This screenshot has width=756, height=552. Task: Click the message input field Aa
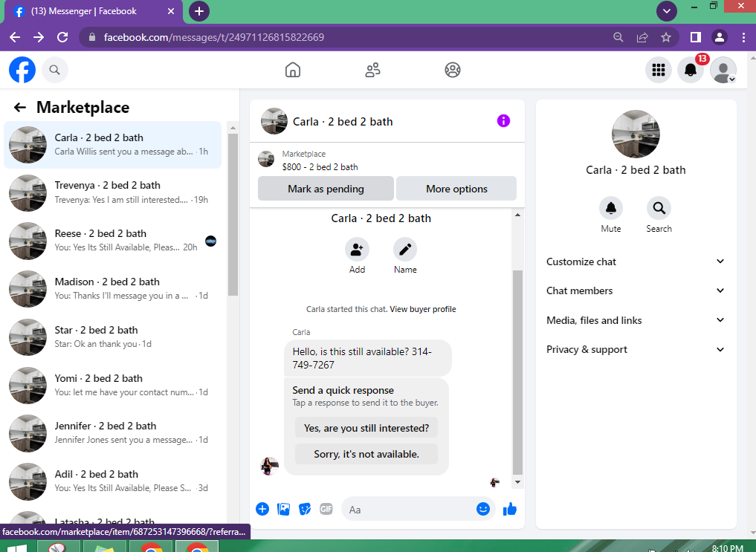410,509
